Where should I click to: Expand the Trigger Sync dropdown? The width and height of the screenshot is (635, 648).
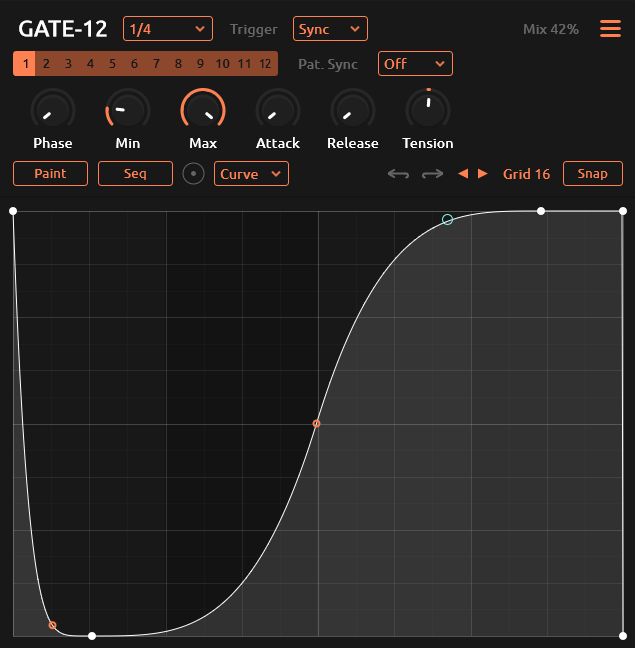pos(330,29)
